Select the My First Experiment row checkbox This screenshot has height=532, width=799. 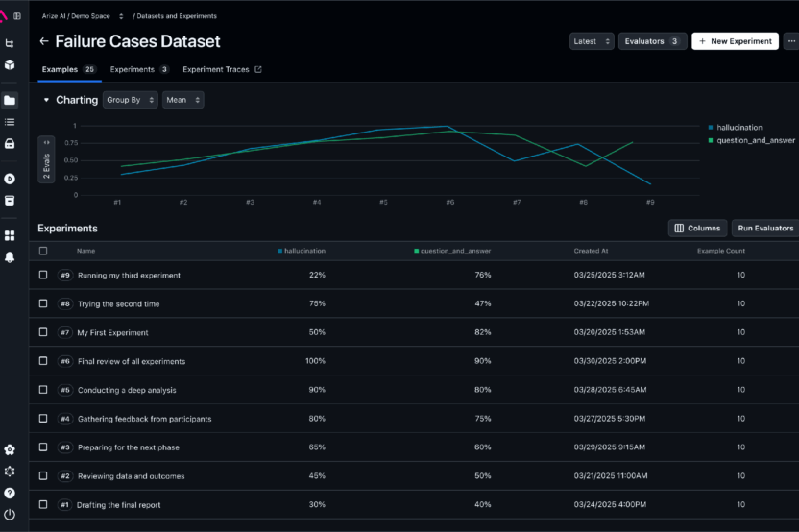pos(43,332)
